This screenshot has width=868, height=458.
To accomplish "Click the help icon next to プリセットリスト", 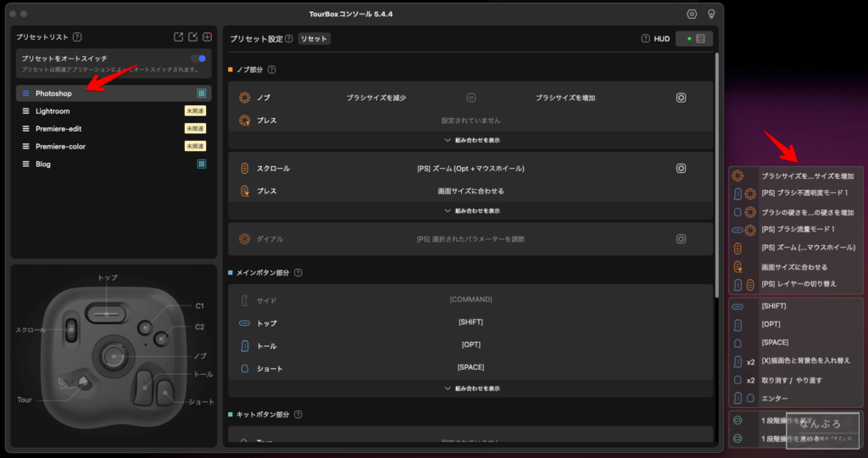I will click(77, 37).
